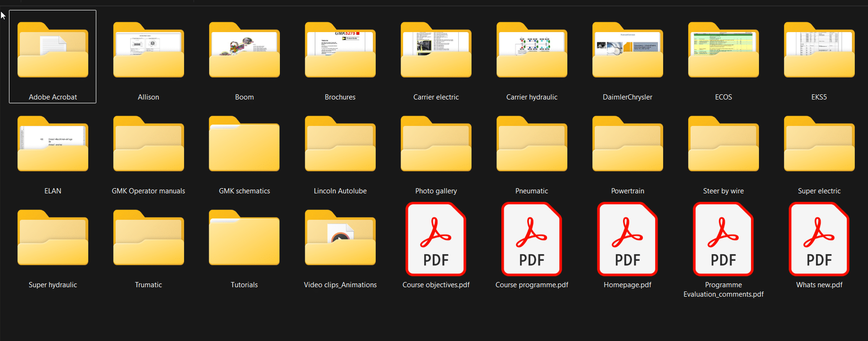
Task: Click the 'Super electric' folder name
Action: [819, 191]
